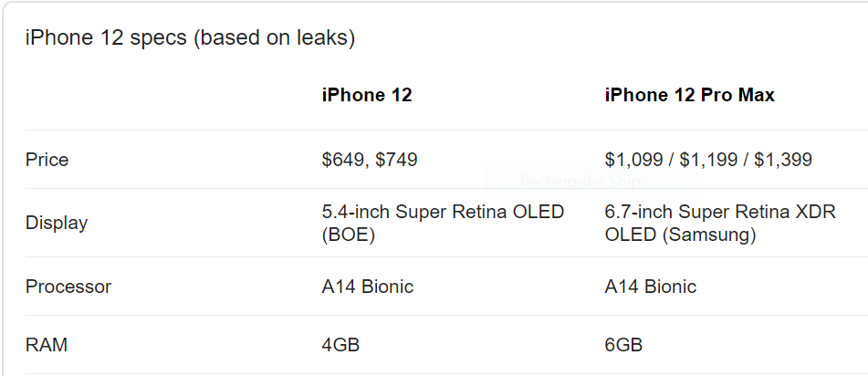Click the $749 price value
Screen dimensions: 868x376
[396, 160]
